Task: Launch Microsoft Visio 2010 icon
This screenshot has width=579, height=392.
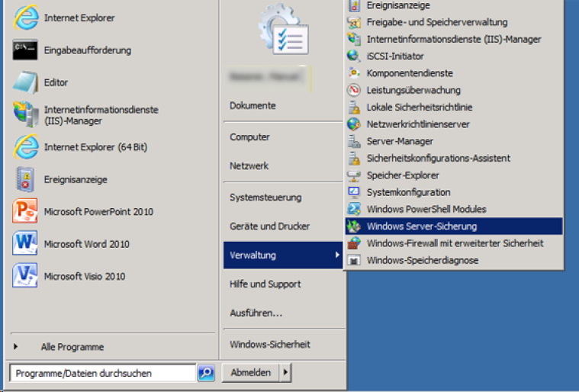Action: (24, 275)
